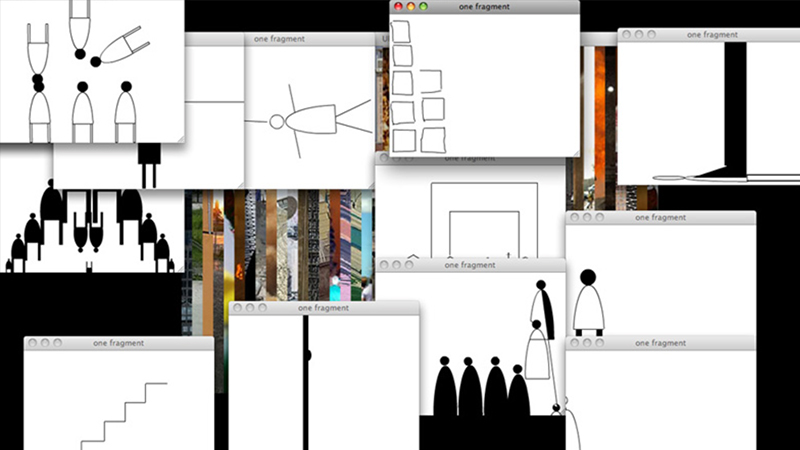Minimize the window with four black figures
Viewport: 800px width, 450px height.
(x=396, y=265)
